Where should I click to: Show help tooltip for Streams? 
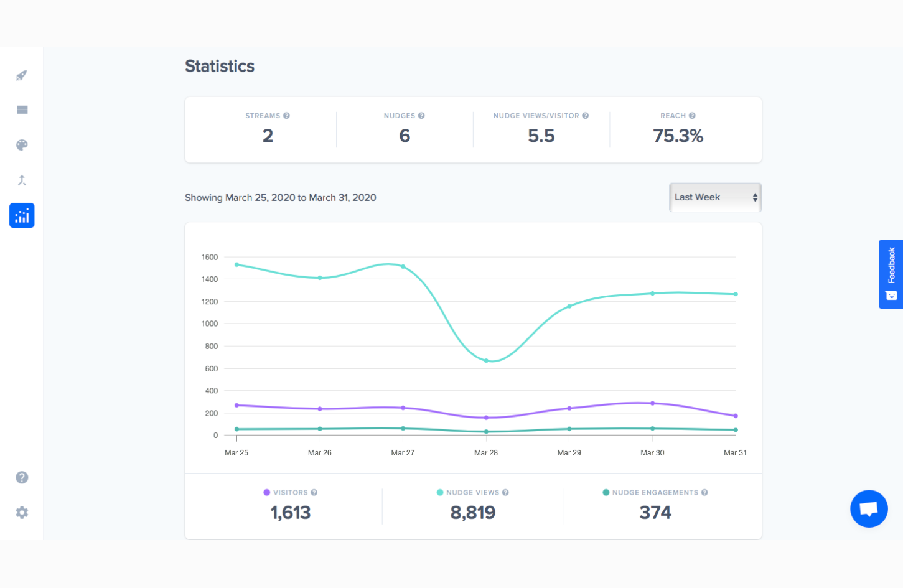(x=286, y=116)
